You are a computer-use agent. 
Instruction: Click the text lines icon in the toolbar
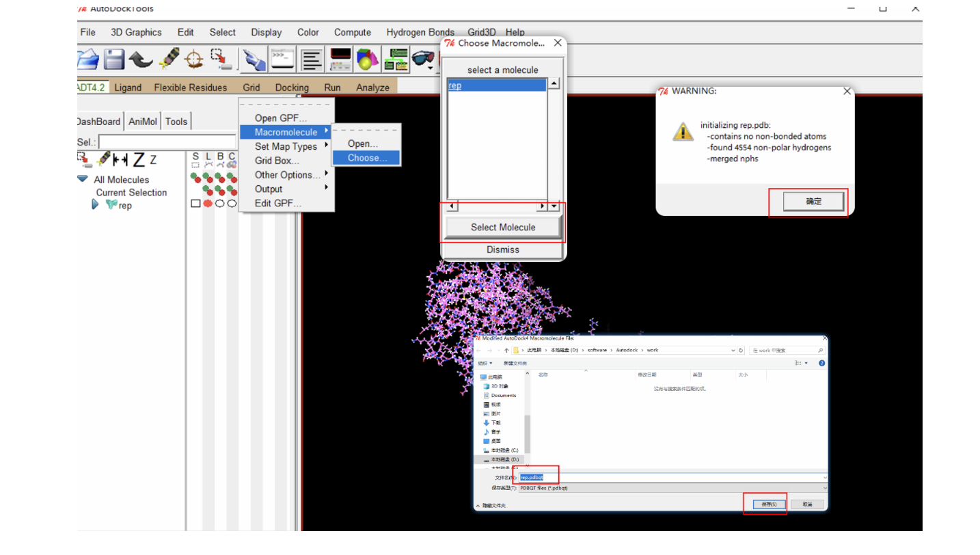(x=312, y=59)
